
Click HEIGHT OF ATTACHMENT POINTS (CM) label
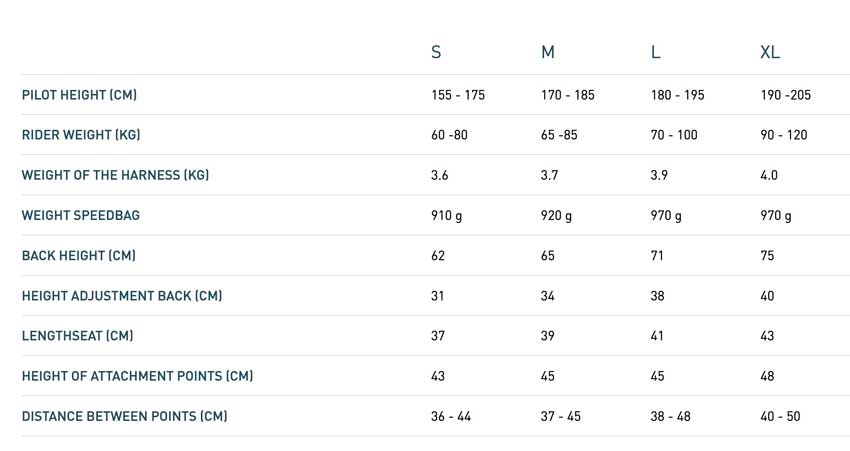(137, 376)
